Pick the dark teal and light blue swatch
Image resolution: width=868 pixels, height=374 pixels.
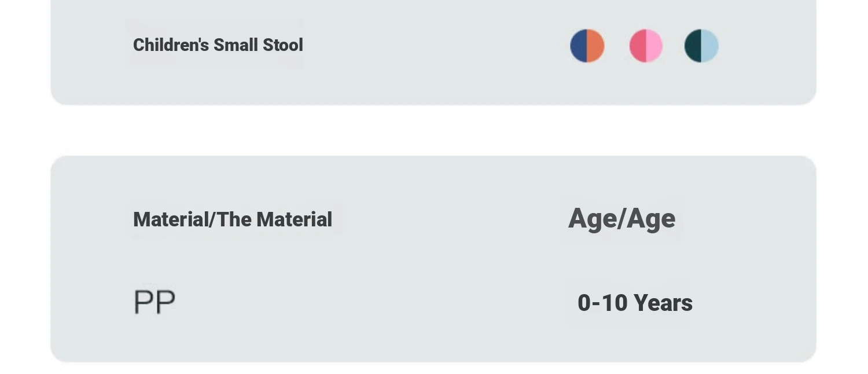pos(701,46)
